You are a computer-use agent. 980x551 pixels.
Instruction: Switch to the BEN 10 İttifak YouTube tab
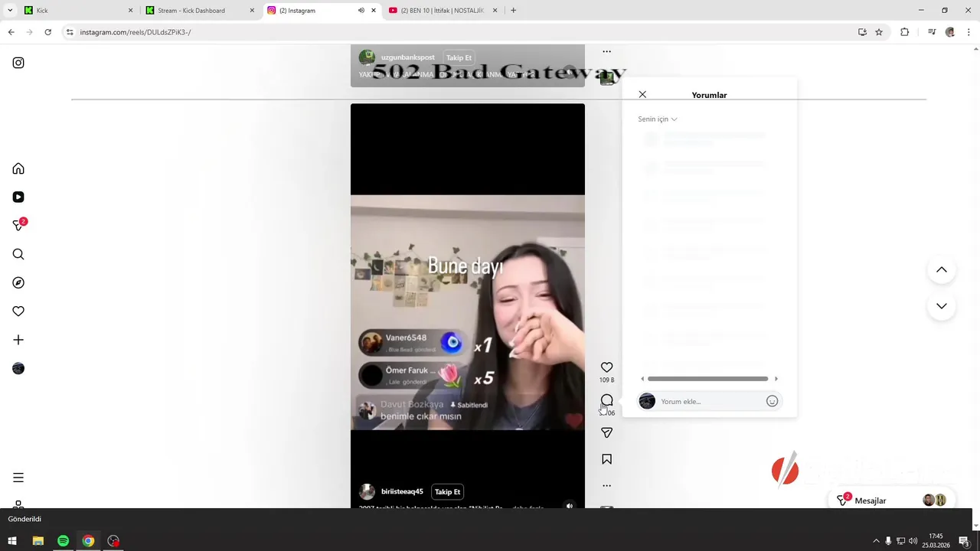(443, 11)
